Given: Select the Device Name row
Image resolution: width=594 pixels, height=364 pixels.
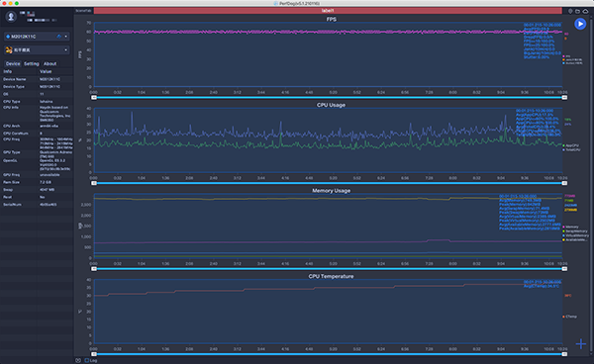Looking at the screenshot, I should tap(37, 79).
